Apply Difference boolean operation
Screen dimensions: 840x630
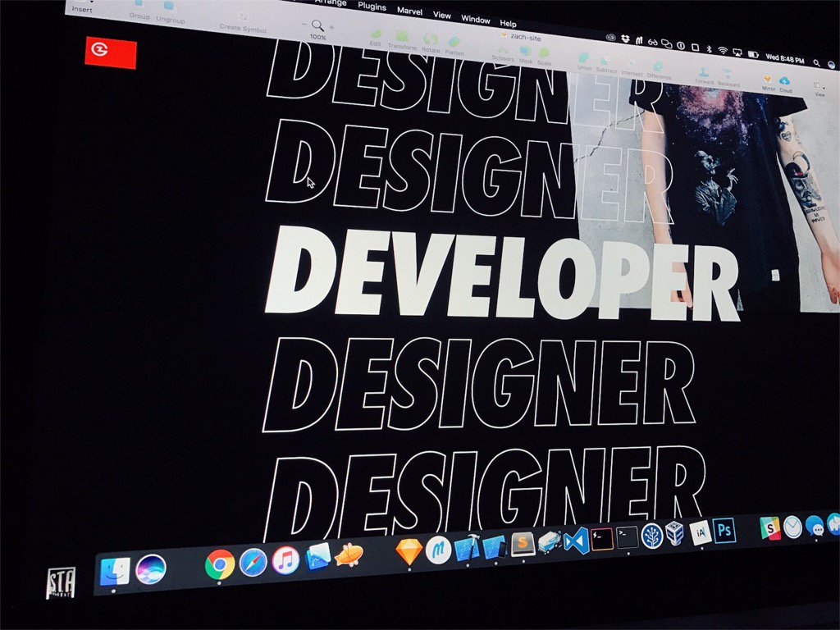point(659,70)
